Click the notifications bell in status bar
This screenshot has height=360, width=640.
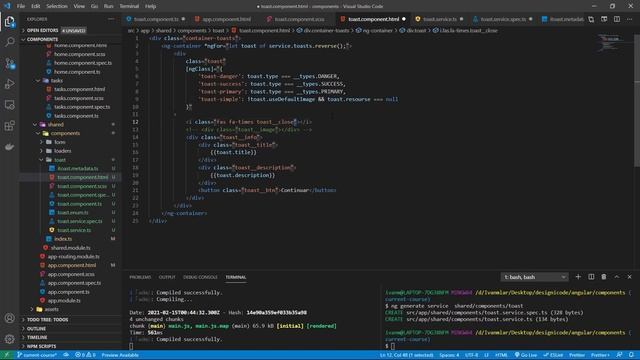tap(631, 355)
